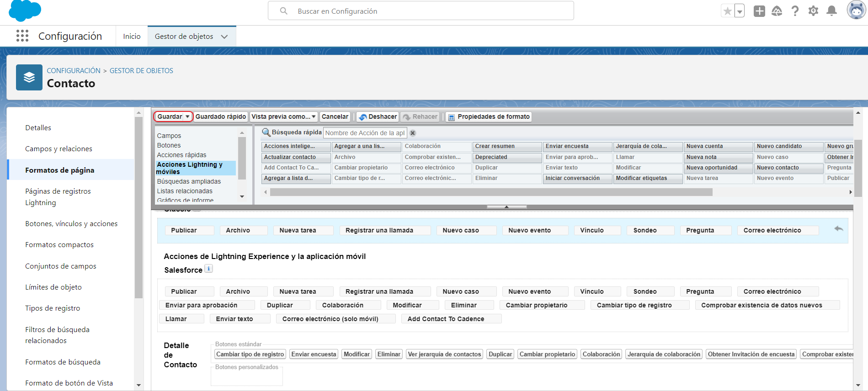Viewport: 868px width, 391px height.
Task: Click the Cancelar button
Action: point(335,116)
